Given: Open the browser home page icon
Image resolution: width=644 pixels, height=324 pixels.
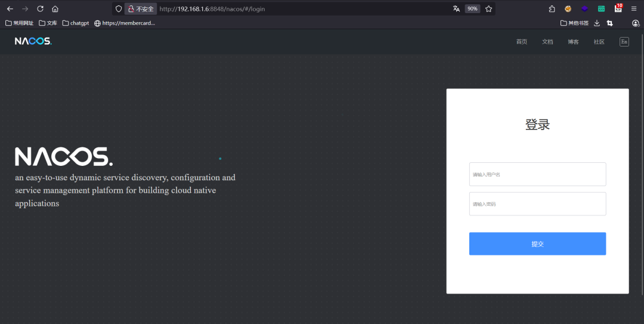Looking at the screenshot, I should tap(55, 8).
